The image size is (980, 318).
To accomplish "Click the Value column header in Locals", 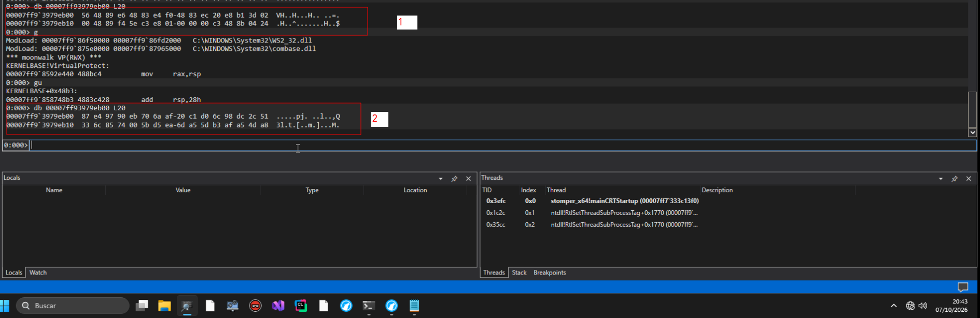I will pyautogui.click(x=183, y=190).
